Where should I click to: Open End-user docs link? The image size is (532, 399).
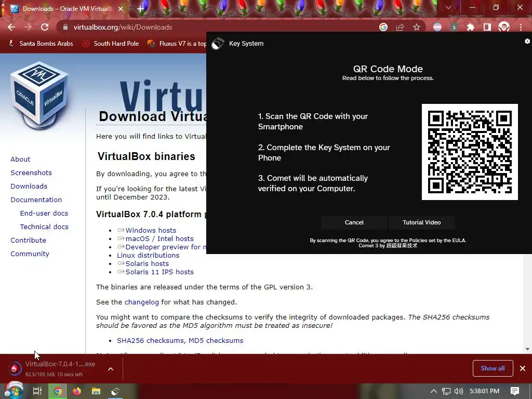click(44, 214)
